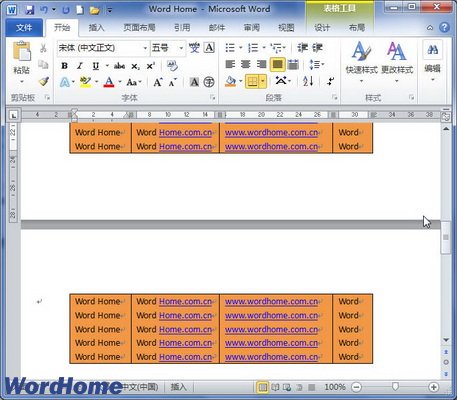Open Word Help question mark icon

[x=444, y=27]
